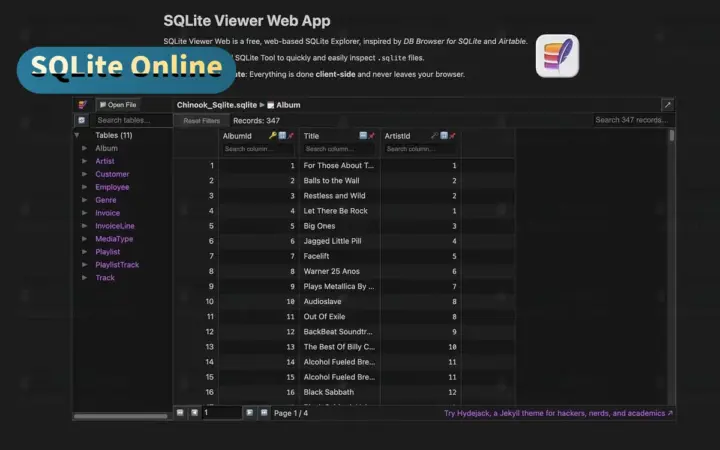Click the Open File button
The height and width of the screenshot is (450, 720).
tap(118, 105)
